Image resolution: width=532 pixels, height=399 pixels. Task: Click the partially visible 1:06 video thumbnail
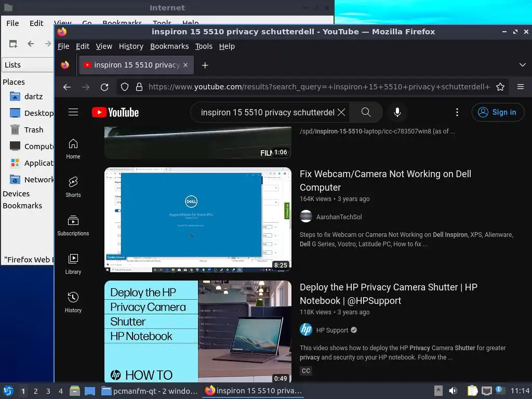point(198,142)
